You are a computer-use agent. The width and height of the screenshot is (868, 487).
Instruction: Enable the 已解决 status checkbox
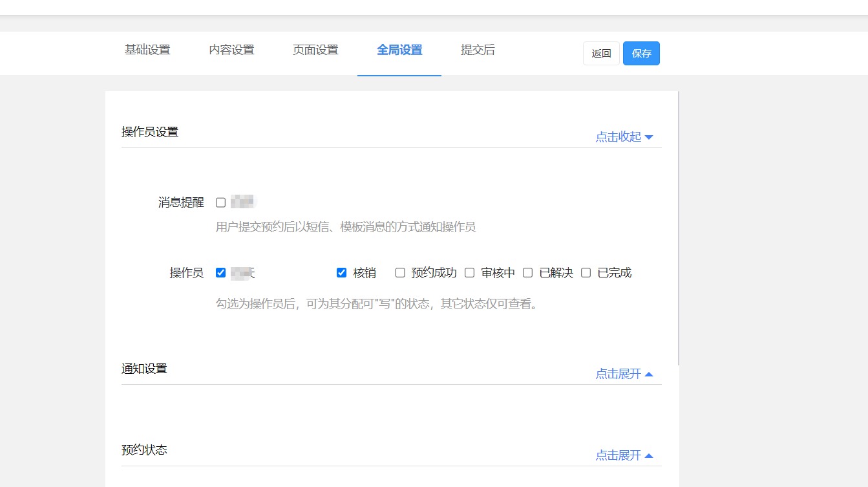(x=528, y=273)
